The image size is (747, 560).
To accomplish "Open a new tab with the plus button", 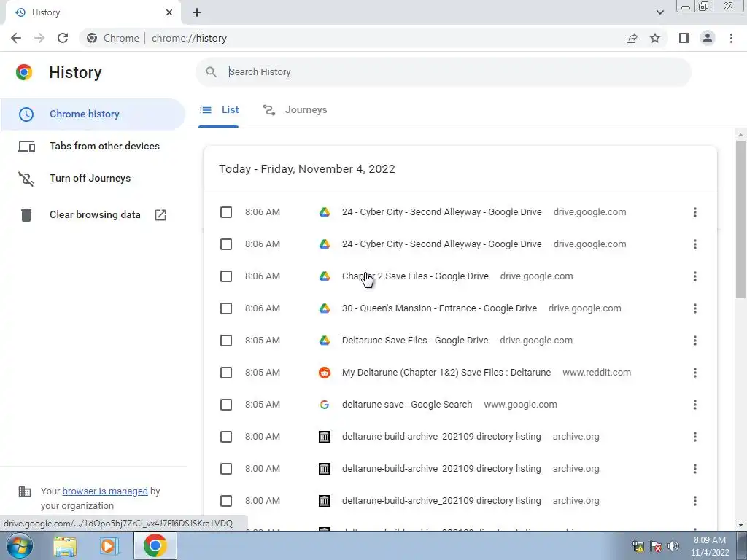I will pyautogui.click(x=197, y=12).
